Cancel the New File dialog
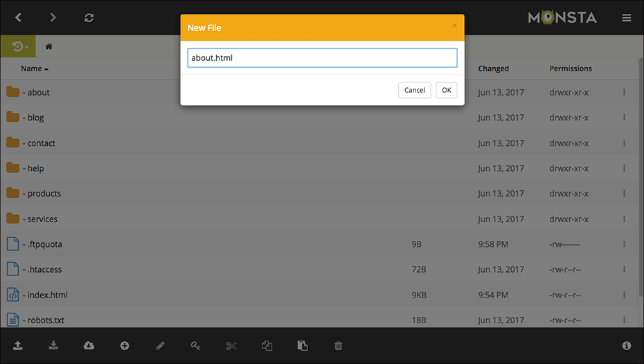 [x=414, y=90]
